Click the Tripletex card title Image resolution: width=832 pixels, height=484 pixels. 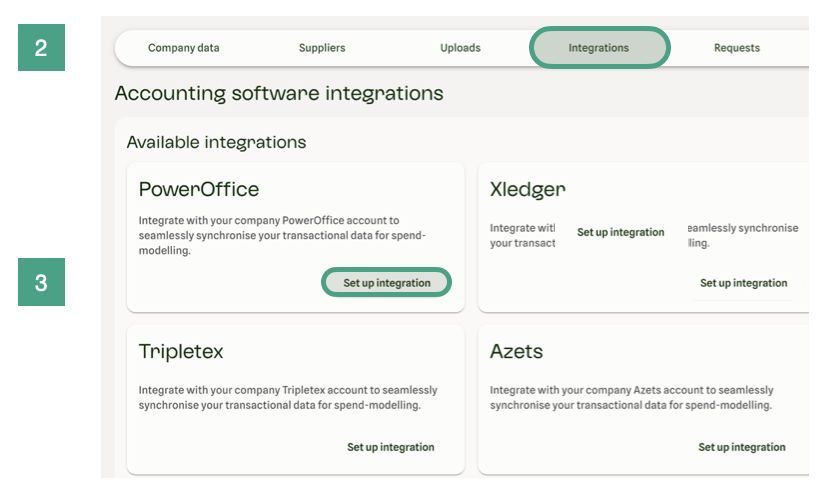181,351
